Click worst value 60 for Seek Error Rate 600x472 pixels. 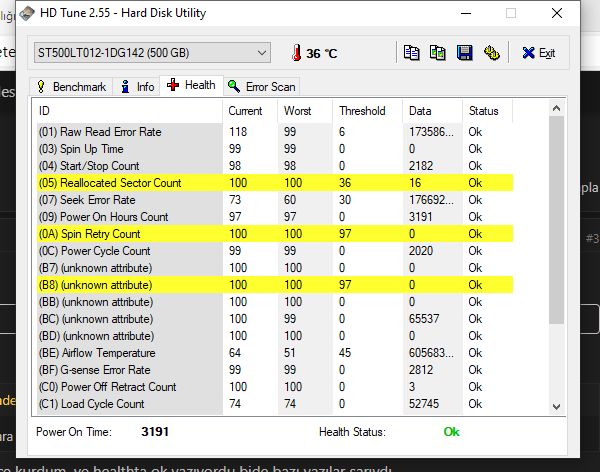pos(290,200)
